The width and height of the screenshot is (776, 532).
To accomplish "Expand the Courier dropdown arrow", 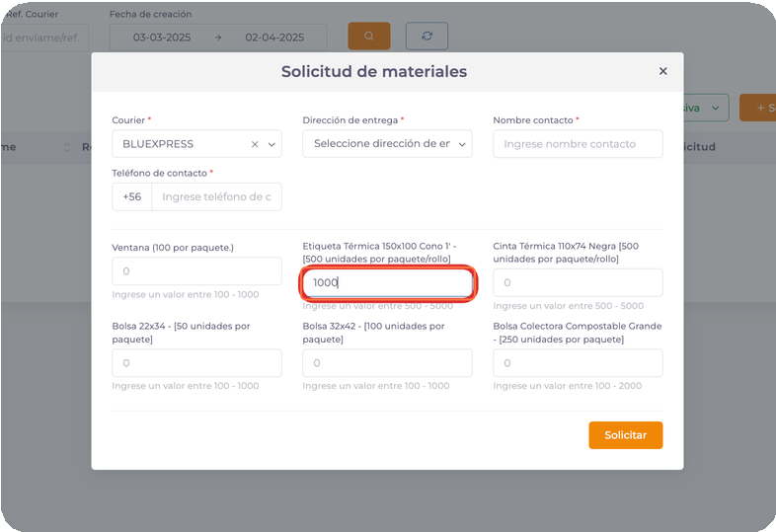I will coord(272,144).
